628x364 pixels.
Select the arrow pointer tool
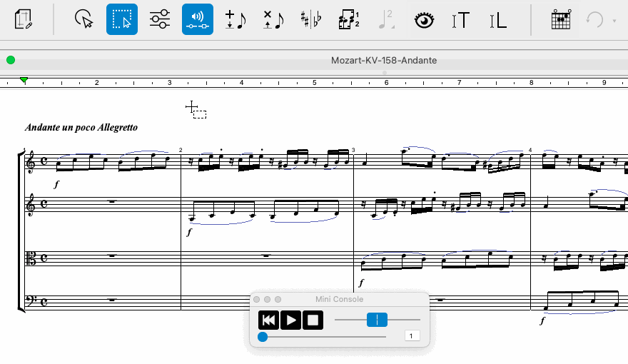pyautogui.click(x=83, y=19)
